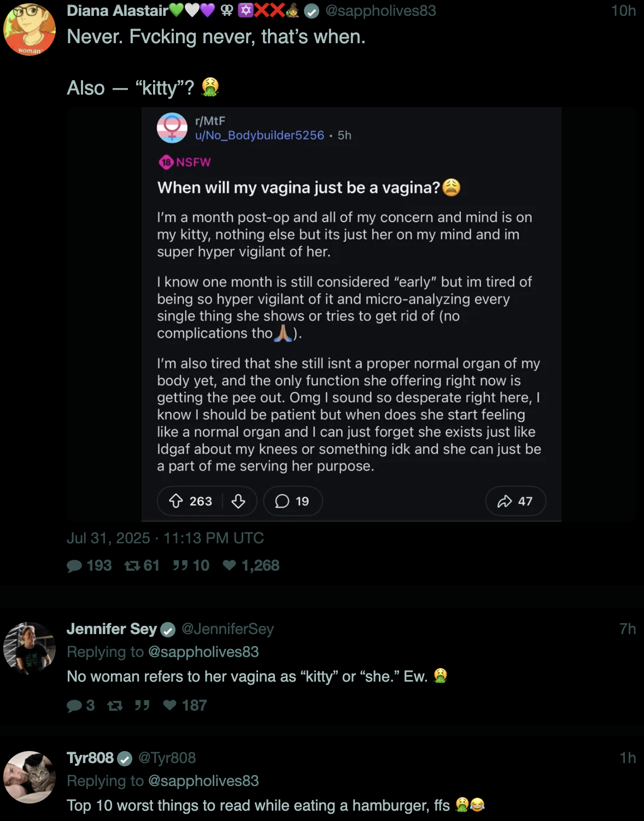Click the Jennifer Sey display name
The width and height of the screenshot is (644, 821).
pyautogui.click(x=112, y=629)
